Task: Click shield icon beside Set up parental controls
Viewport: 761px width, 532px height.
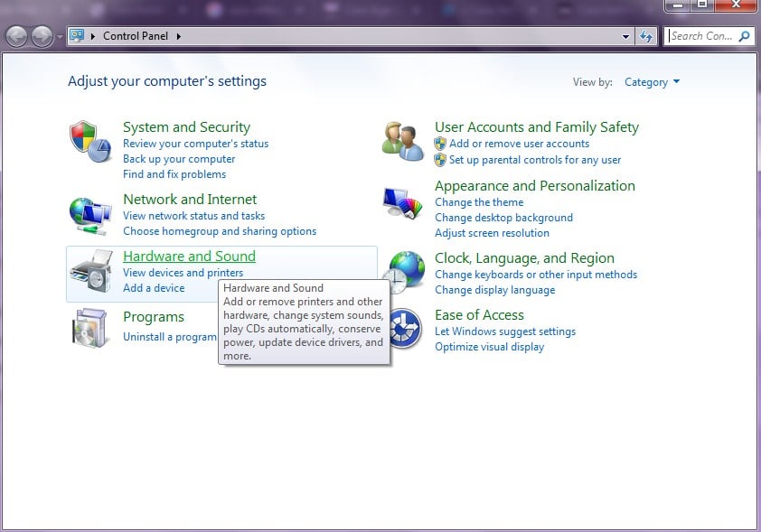Action: click(x=440, y=160)
